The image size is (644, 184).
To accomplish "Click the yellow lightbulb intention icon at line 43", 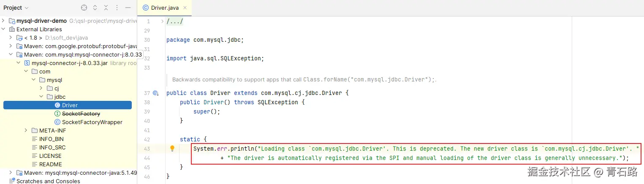I will click(x=172, y=149).
